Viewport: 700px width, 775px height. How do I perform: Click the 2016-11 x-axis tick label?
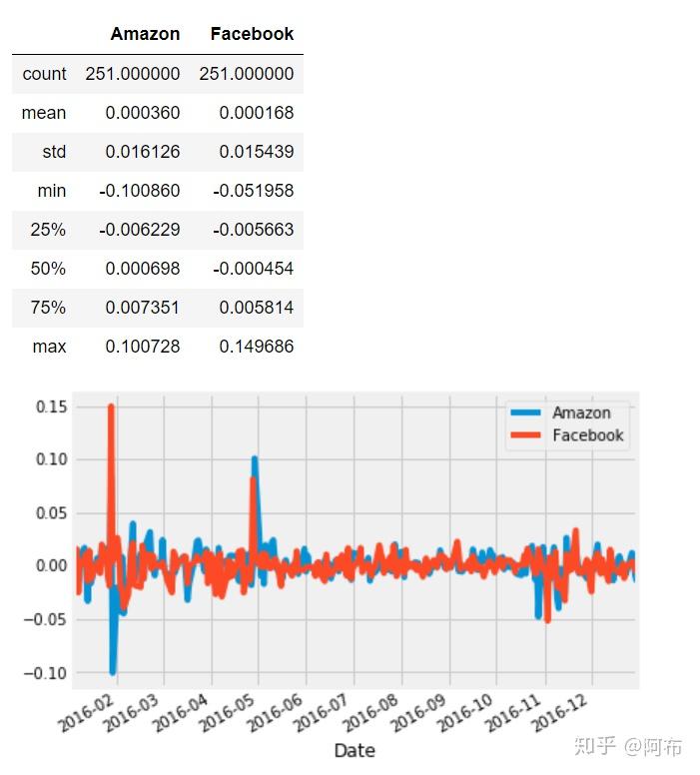(x=514, y=714)
